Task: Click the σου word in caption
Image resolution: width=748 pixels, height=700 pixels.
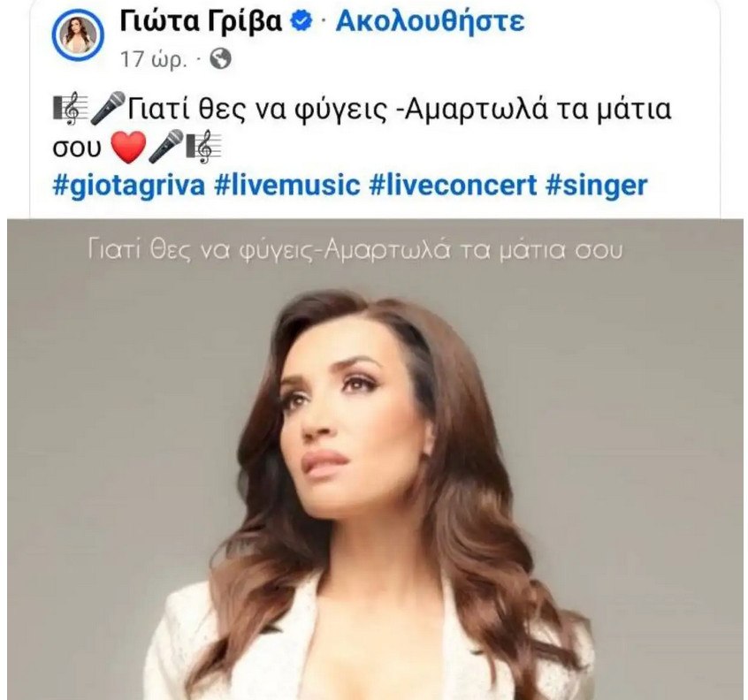Action: coord(77,148)
